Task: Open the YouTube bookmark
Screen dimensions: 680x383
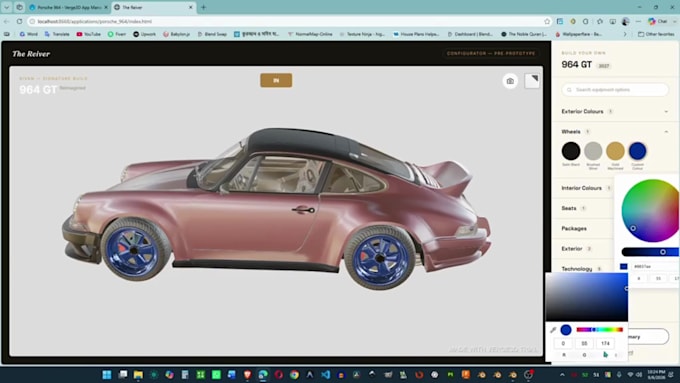Action: point(88,34)
